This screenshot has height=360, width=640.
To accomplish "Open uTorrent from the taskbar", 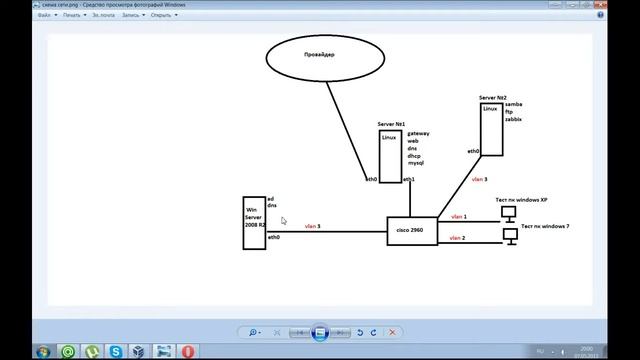I will 92,351.
